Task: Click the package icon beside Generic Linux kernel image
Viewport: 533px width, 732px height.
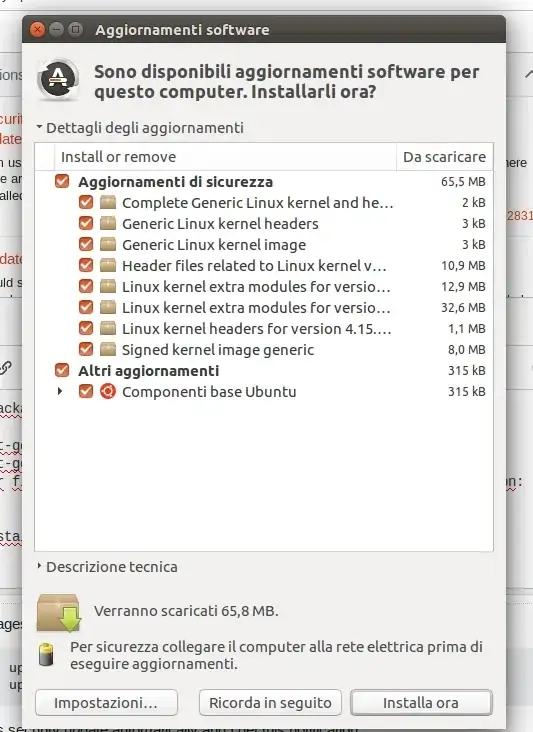Action: point(108,244)
